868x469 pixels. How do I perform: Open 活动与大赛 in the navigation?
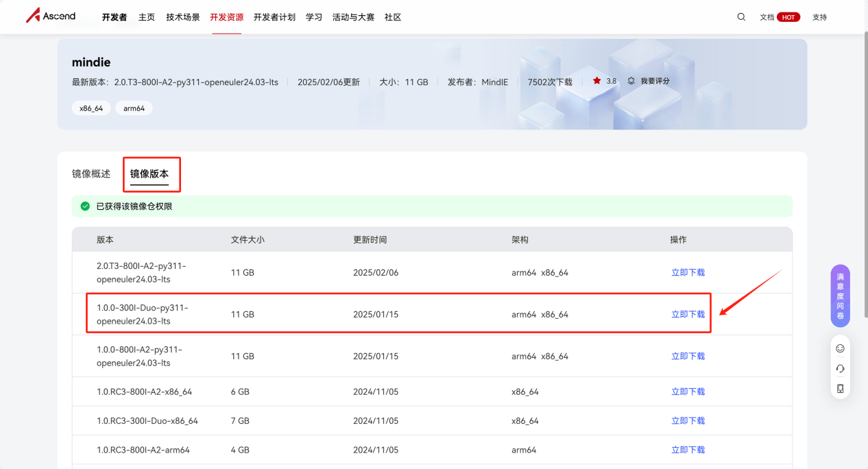pyautogui.click(x=353, y=17)
